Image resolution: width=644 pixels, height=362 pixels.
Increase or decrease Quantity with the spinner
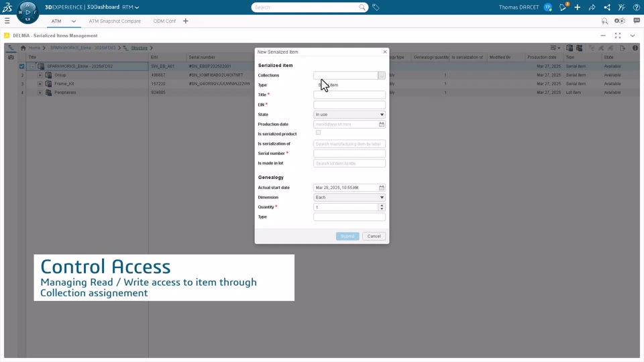click(x=382, y=207)
